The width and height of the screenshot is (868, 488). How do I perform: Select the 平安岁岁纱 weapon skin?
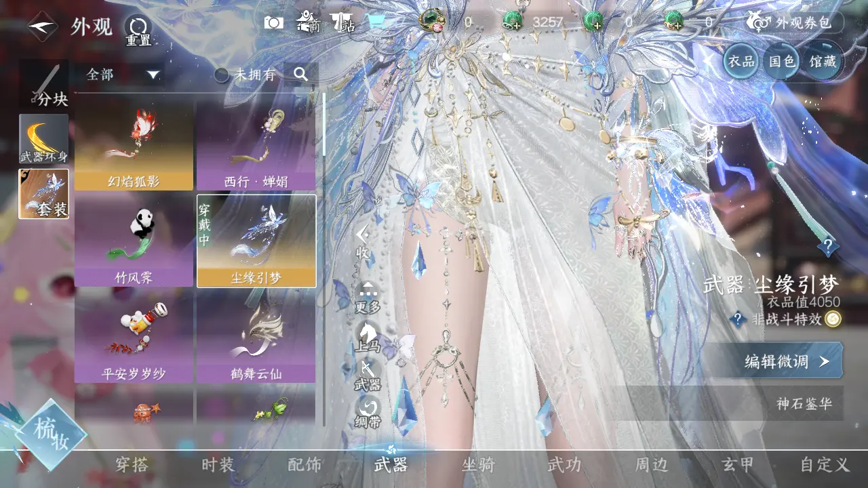134,337
